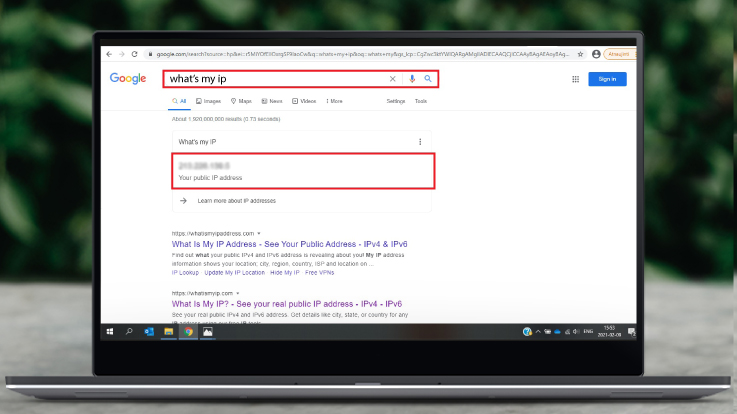Image resolution: width=737 pixels, height=414 pixels.
Task: Expand the whatismyipaddress.com result dropdown arrow
Action: (259, 233)
